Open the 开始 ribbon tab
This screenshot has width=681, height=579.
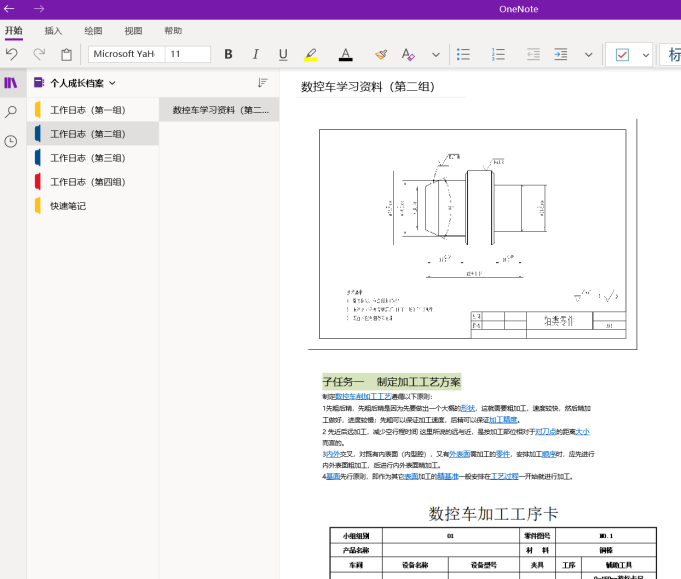tap(13, 30)
